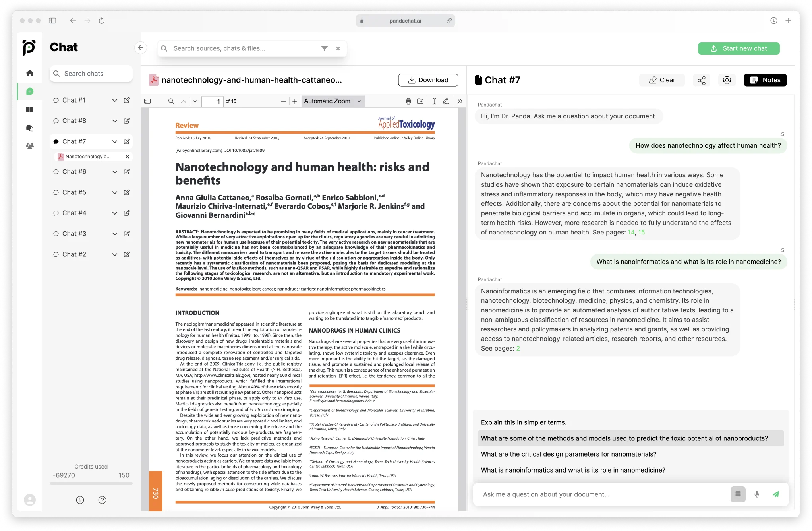812x531 pixels.
Task: Print the PDF document
Action: pyautogui.click(x=408, y=101)
